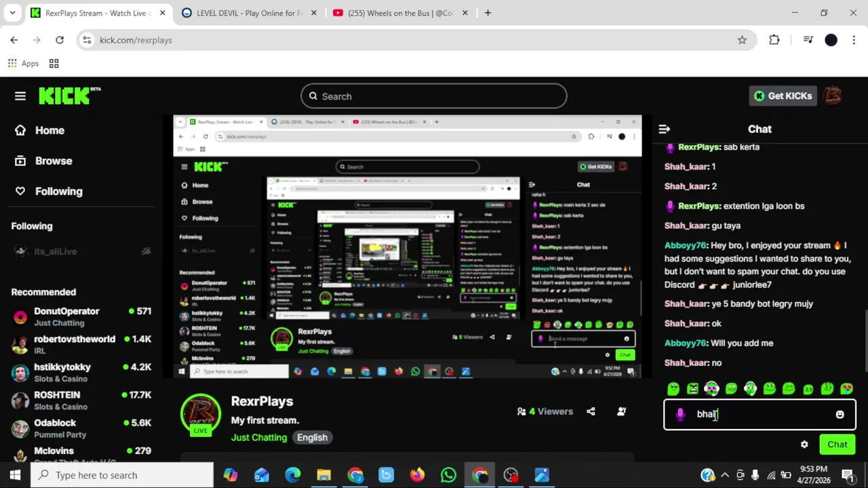Open its_aliLive followed channel

(81, 251)
